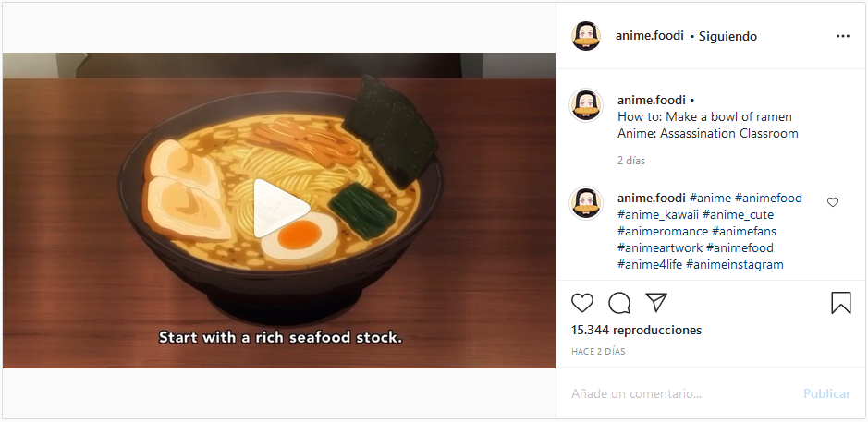Click the caption's anime.foodi avatar
868x422 pixels.
coord(586,105)
